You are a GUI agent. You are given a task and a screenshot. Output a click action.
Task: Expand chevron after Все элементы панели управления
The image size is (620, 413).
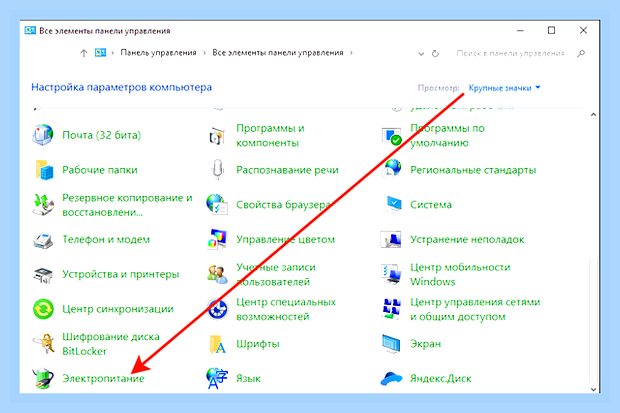351,53
